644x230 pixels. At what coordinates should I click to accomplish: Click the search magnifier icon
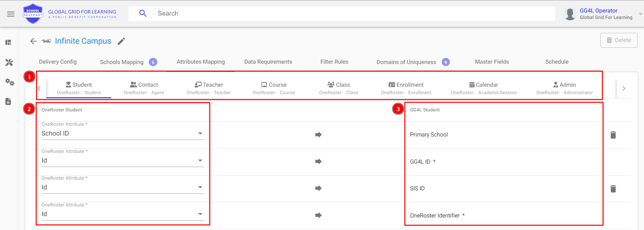tap(143, 14)
